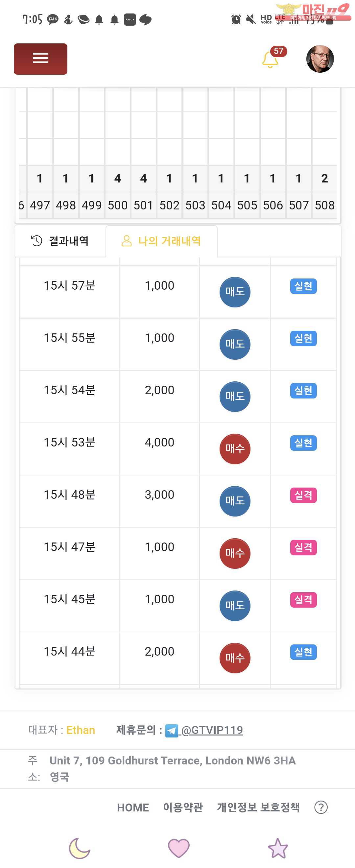This screenshot has height=868, width=355.
Task: Switch to the 나의 거래내역 tab
Action: coord(161,241)
